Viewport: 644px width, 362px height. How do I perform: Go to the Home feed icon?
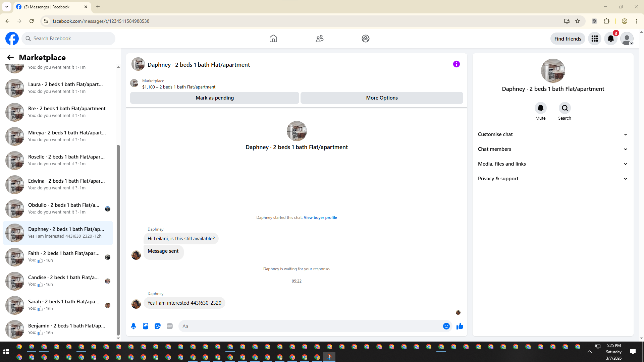(x=273, y=39)
